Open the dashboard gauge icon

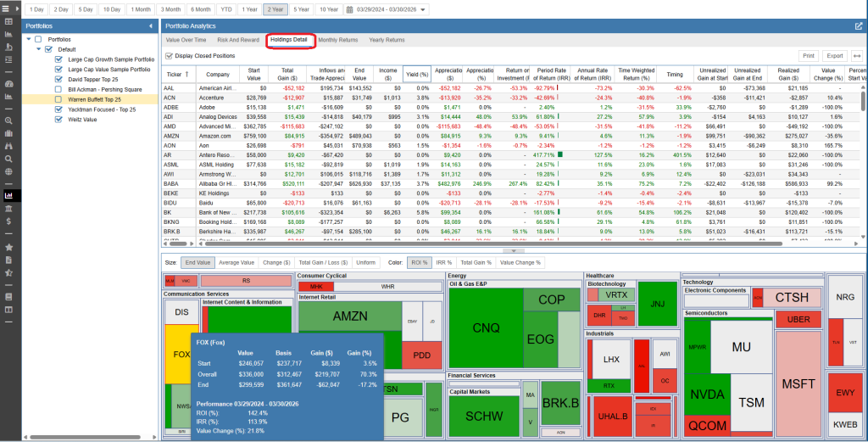click(x=8, y=84)
